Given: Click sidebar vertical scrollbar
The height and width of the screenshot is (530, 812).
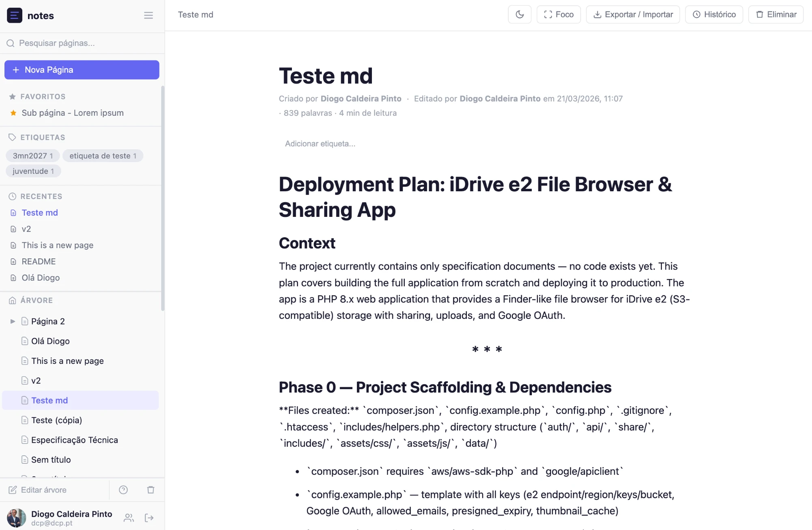Looking at the screenshot, I should [163, 198].
